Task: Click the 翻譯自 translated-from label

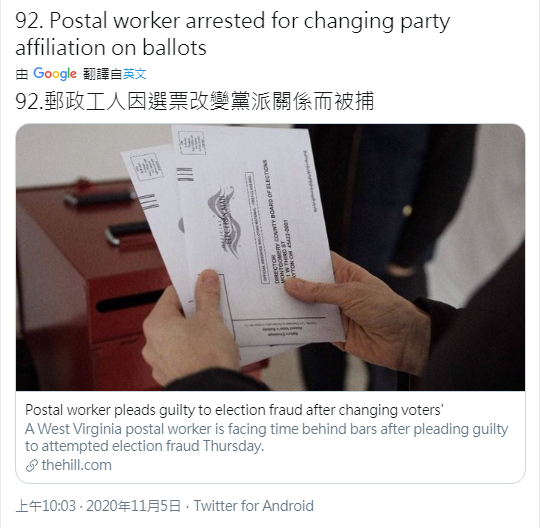Action: coord(103,74)
